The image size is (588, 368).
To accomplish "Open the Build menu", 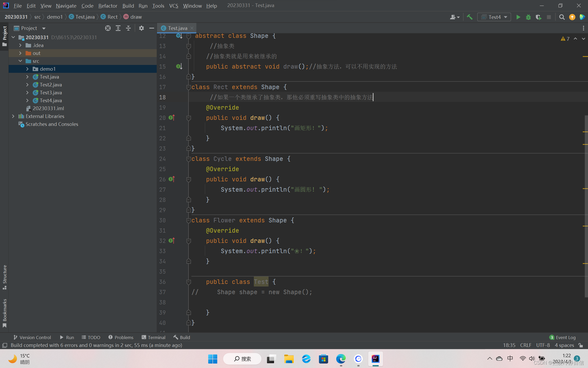I will pyautogui.click(x=128, y=6).
